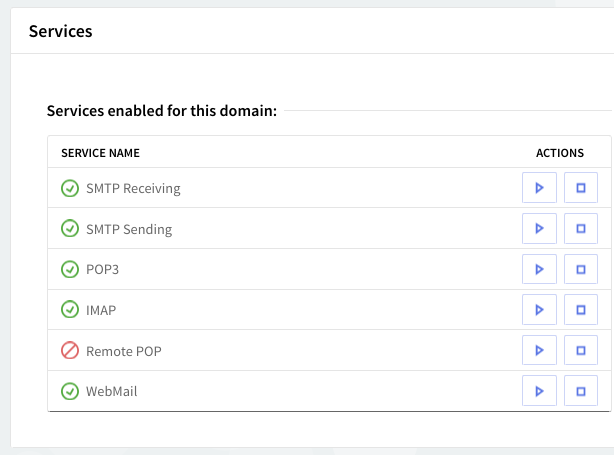Start the IMAP service
Screen dimensions: 614x455
click(x=539, y=310)
